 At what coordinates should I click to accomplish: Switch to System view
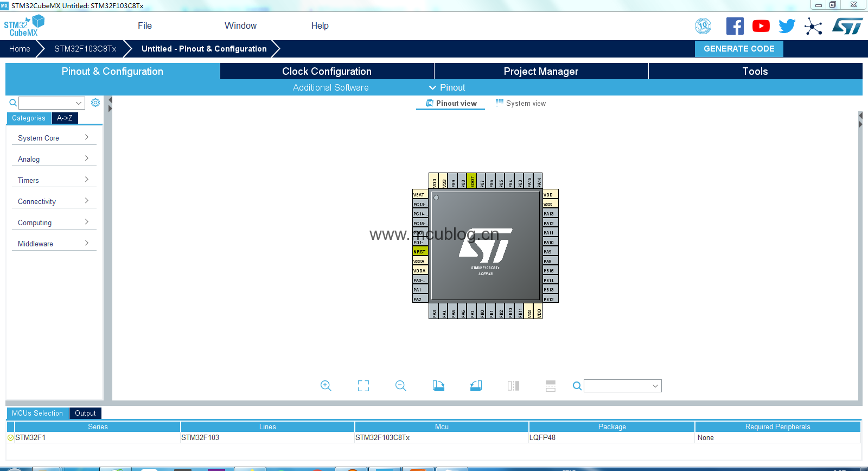coord(520,103)
